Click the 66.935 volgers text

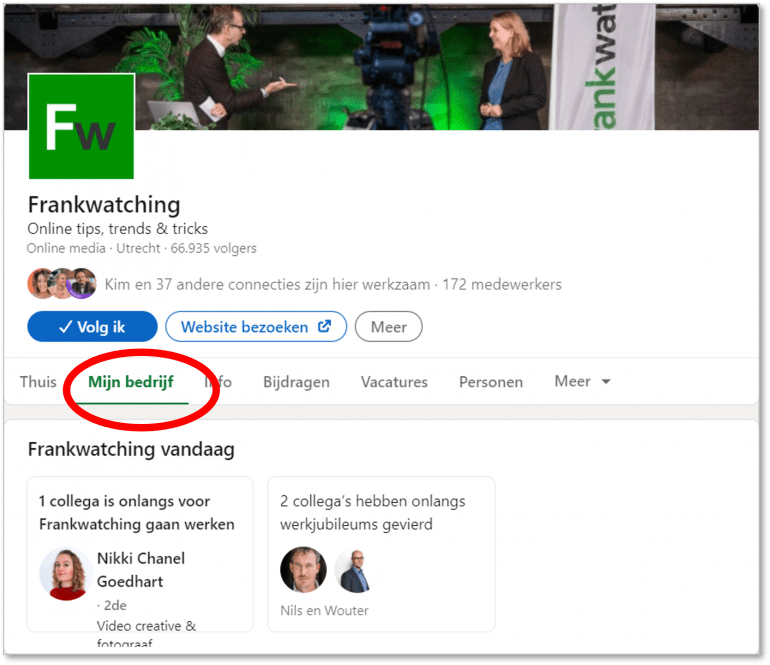214,249
